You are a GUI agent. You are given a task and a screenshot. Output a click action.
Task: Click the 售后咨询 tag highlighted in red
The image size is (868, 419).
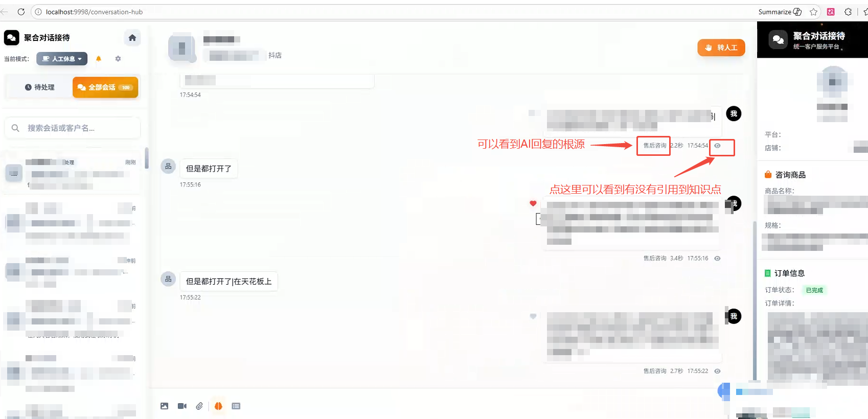654,146
